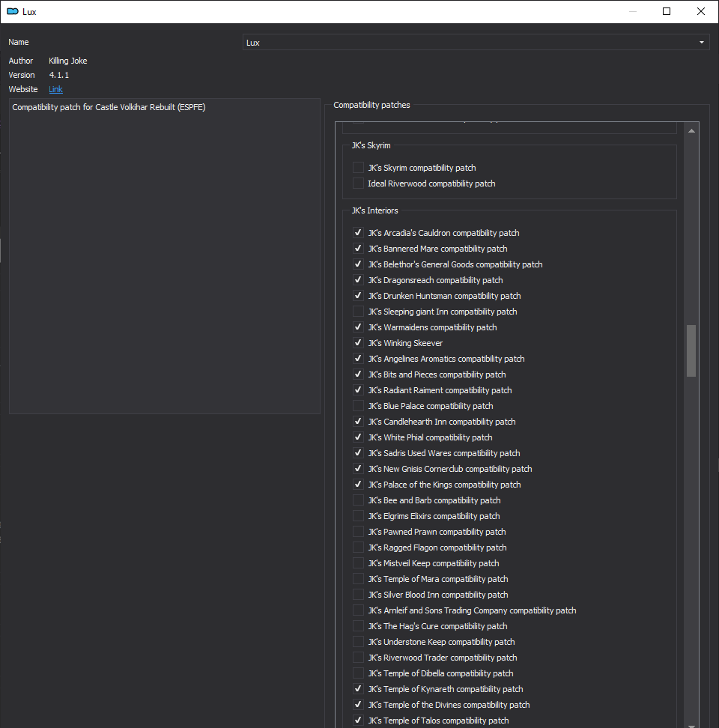The image size is (719, 728).
Task: Uncheck JK's Temple of the Divines patch
Action: point(358,706)
